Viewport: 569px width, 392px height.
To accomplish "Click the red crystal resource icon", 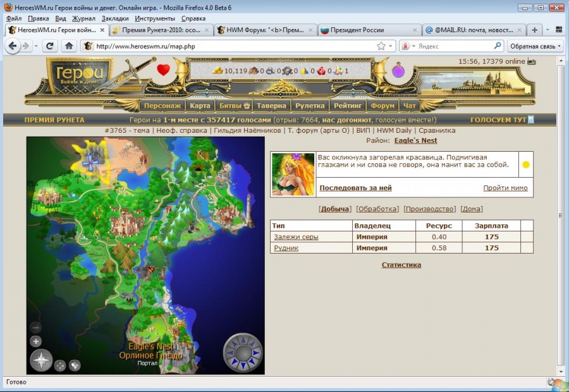I will click(321, 71).
